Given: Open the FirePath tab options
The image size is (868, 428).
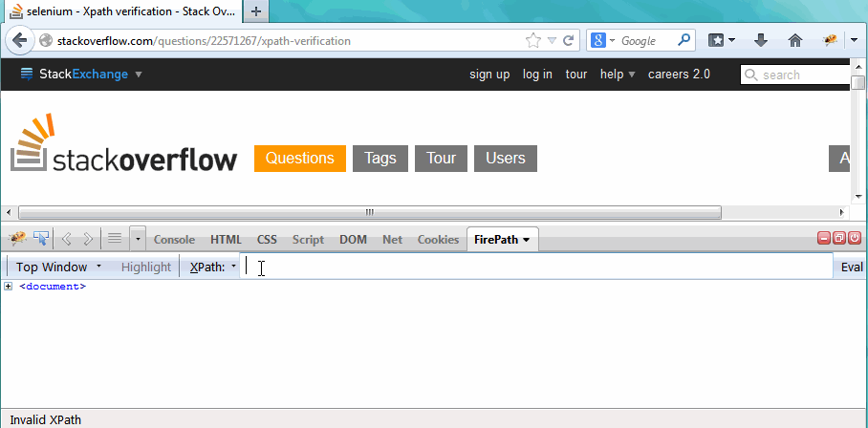Looking at the screenshot, I should [x=526, y=240].
